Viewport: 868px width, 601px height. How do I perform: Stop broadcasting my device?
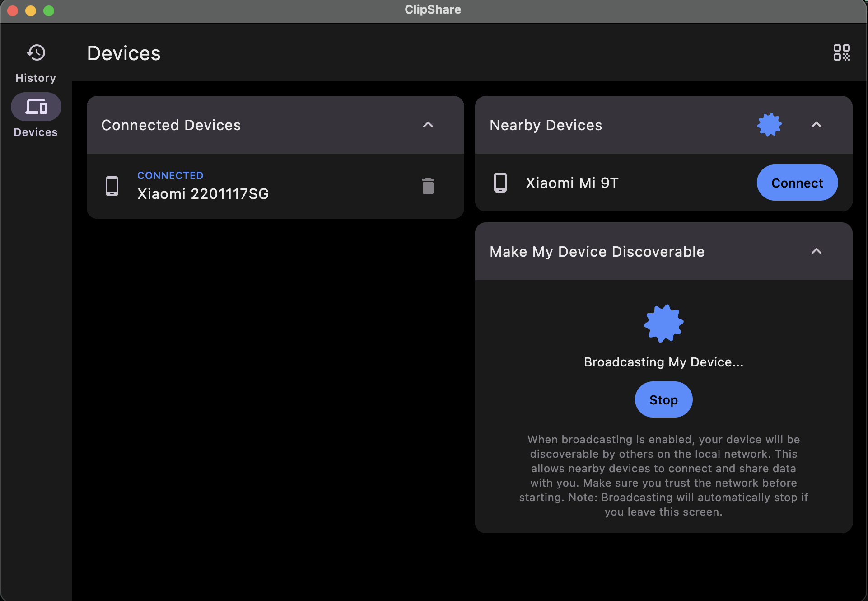pyautogui.click(x=663, y=399)
